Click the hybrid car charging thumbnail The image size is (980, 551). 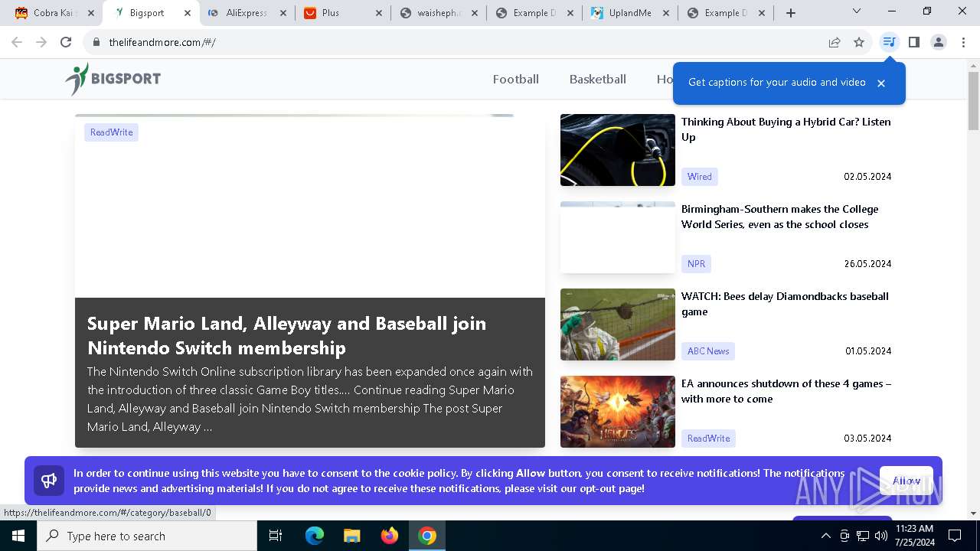click(618, 150)
